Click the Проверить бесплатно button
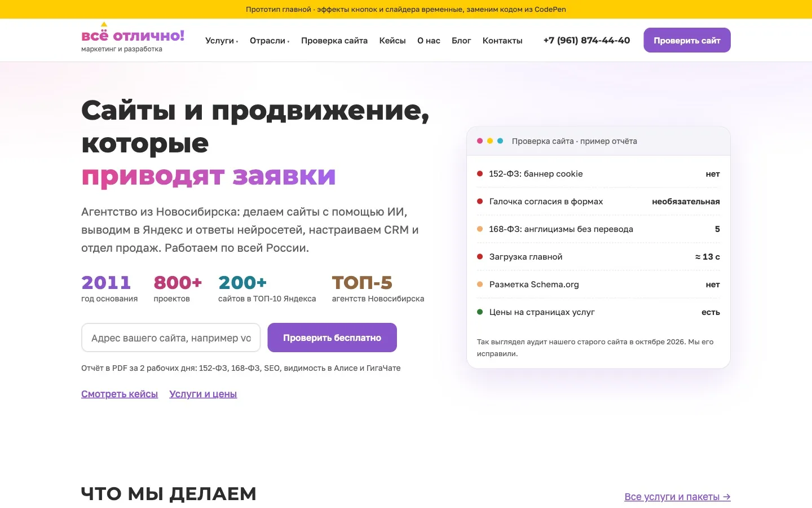This screenshot has width=812, height=508. (x=332, y=338)
